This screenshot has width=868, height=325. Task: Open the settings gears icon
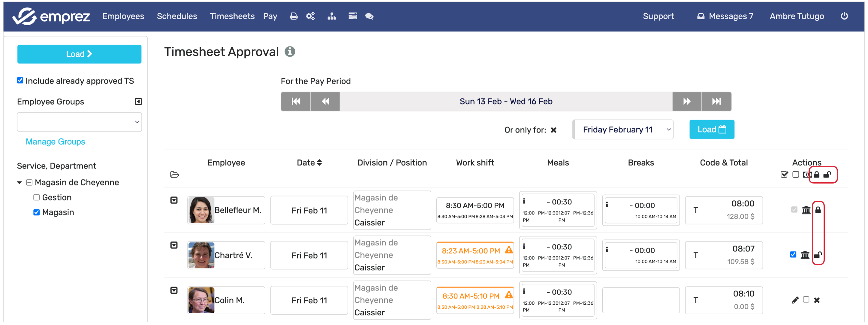(310, 16)
